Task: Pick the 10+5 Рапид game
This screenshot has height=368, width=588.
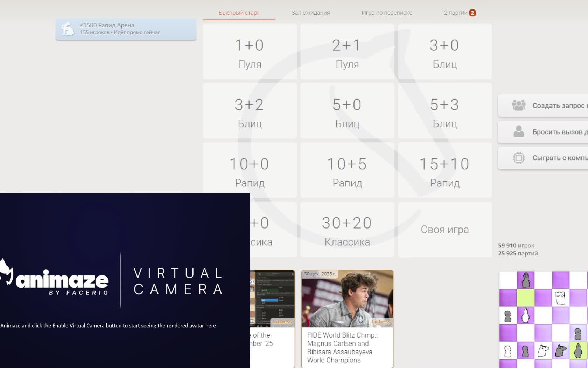Action: point(347,170)
